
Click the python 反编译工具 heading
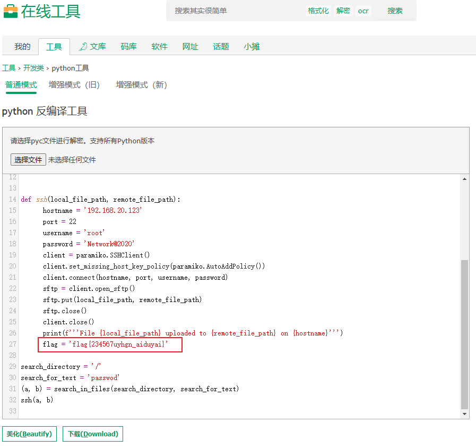[45, 111]
